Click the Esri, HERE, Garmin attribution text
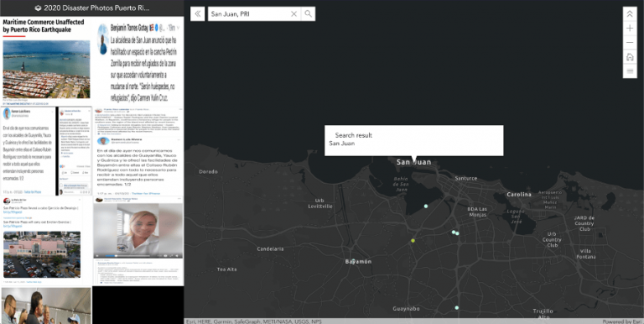 coord(253,321)
